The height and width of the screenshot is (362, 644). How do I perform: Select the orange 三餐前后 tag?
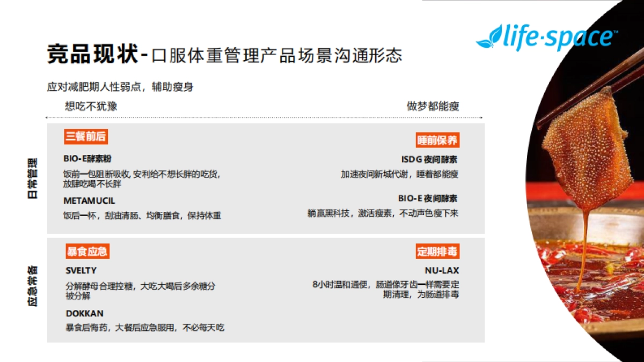click(x=85, y=137)
